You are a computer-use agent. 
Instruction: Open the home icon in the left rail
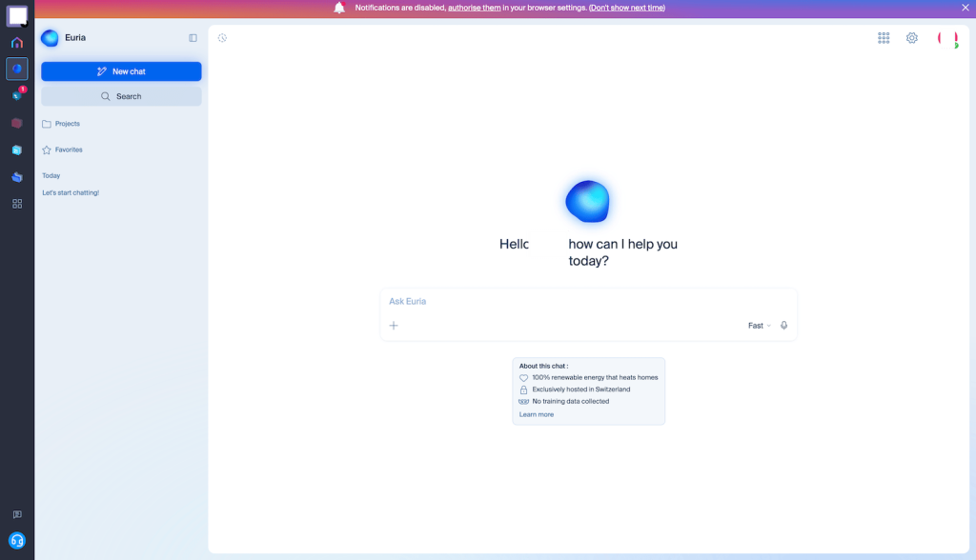click(x=17, y=42)
